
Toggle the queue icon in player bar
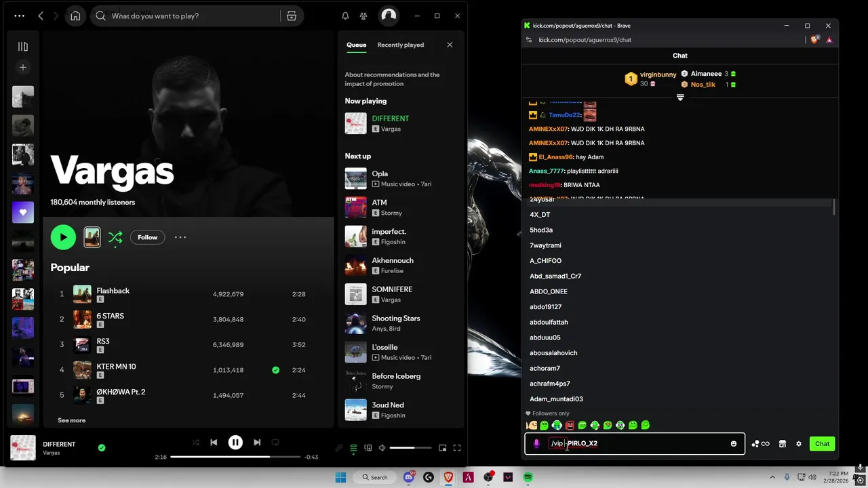point(353,447)
